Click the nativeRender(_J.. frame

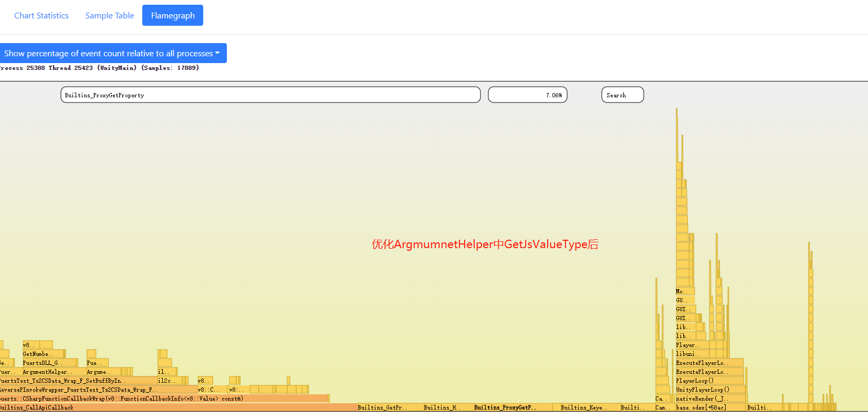[710, 398]
